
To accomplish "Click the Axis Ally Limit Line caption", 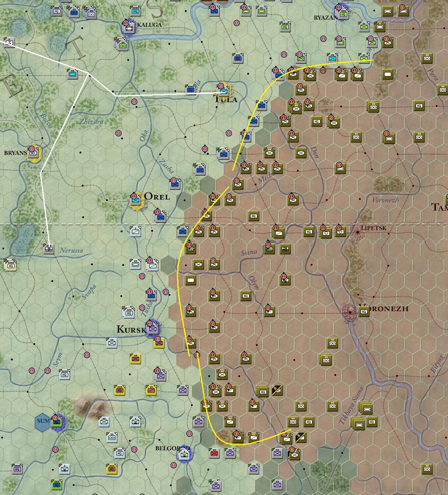I will [x=424, y=221].
